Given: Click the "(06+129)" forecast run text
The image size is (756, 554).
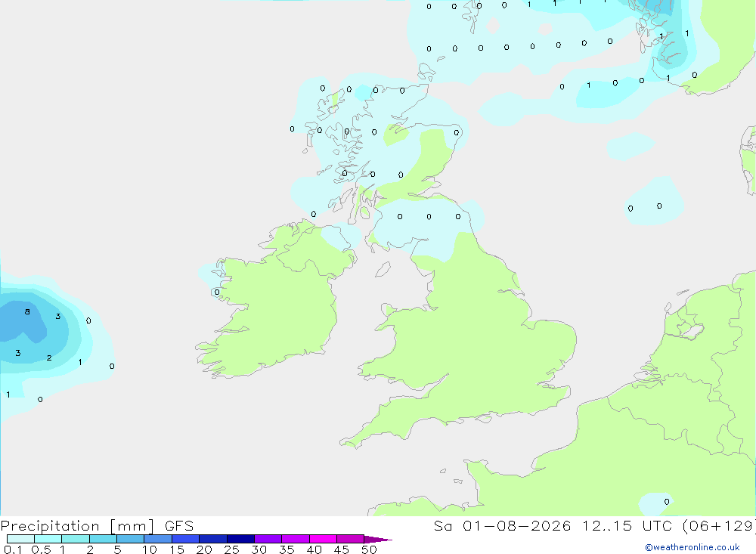Looking at the screenshot, I should [719, 526].
